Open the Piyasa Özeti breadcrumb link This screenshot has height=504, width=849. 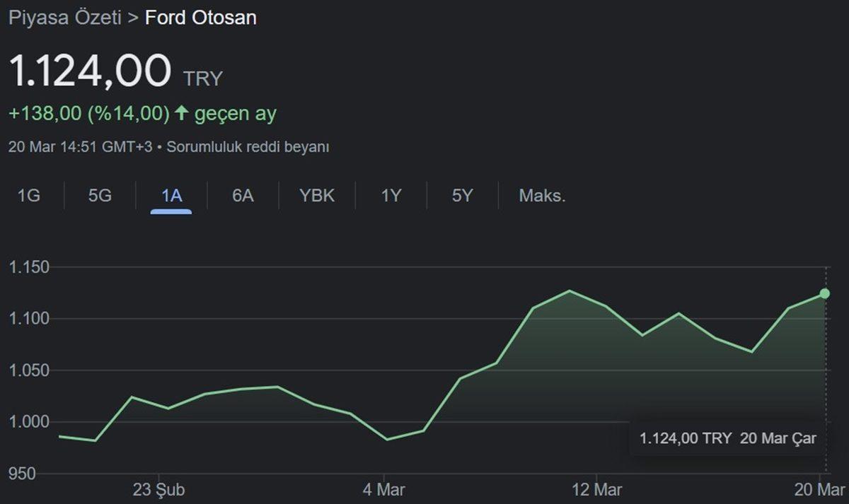click(x=64, y=18)
